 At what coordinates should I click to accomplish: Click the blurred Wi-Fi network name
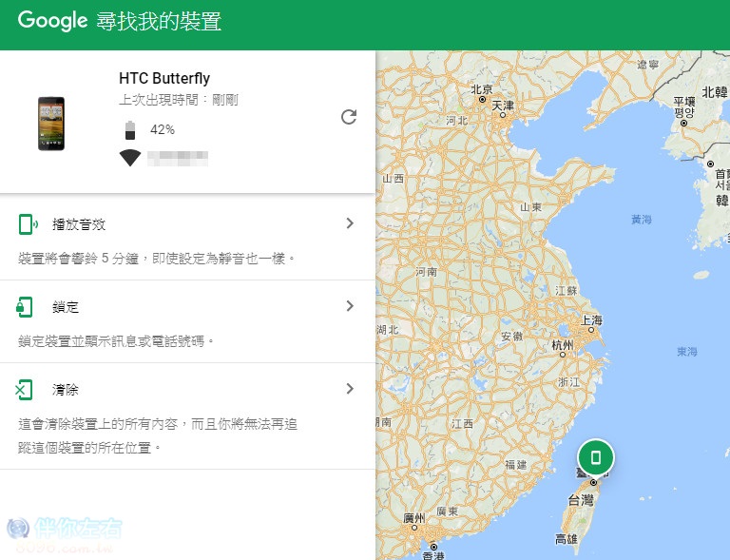pyautogui.click(x=178, y=159)
